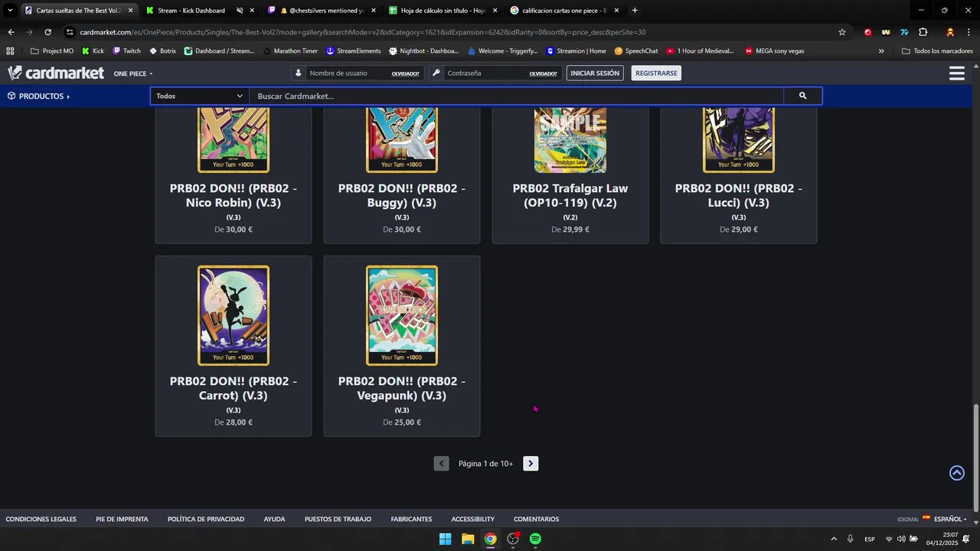Open the Carrot DON!! card thumbnail
This screenshot has height=551, width=980.
point(234,315)
